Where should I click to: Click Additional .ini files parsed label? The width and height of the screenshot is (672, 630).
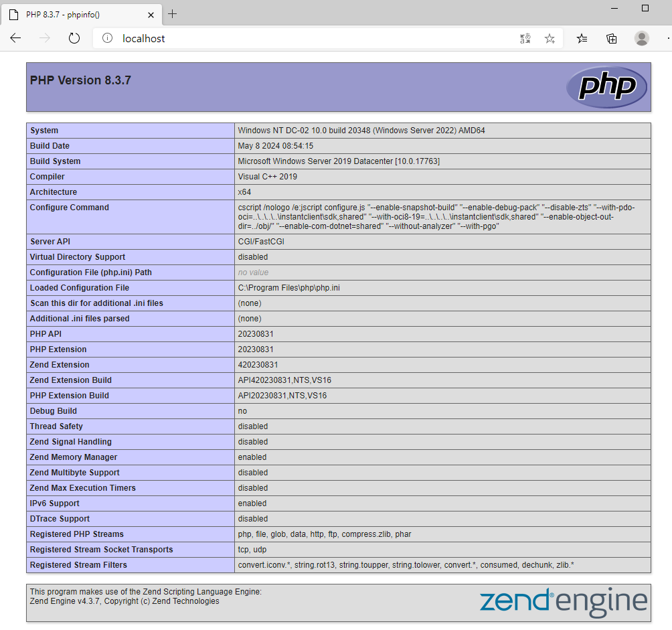pyautogui.click(x=80, y=319)
